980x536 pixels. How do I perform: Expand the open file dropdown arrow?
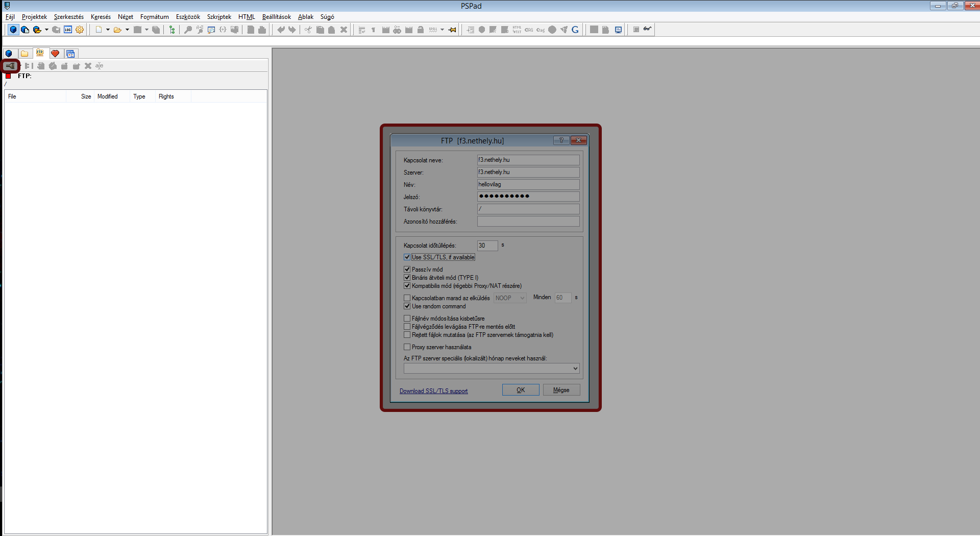[x=127, y=30]
